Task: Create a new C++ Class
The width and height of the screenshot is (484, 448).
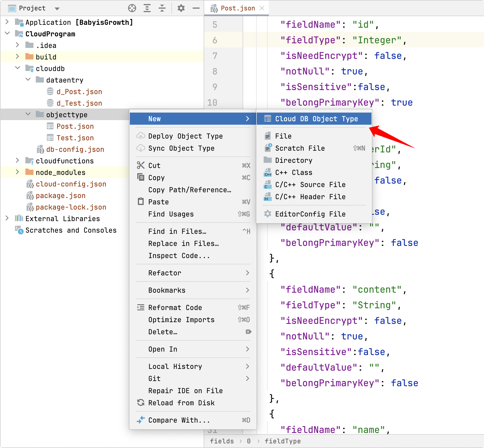Action: tap(314, 172)
